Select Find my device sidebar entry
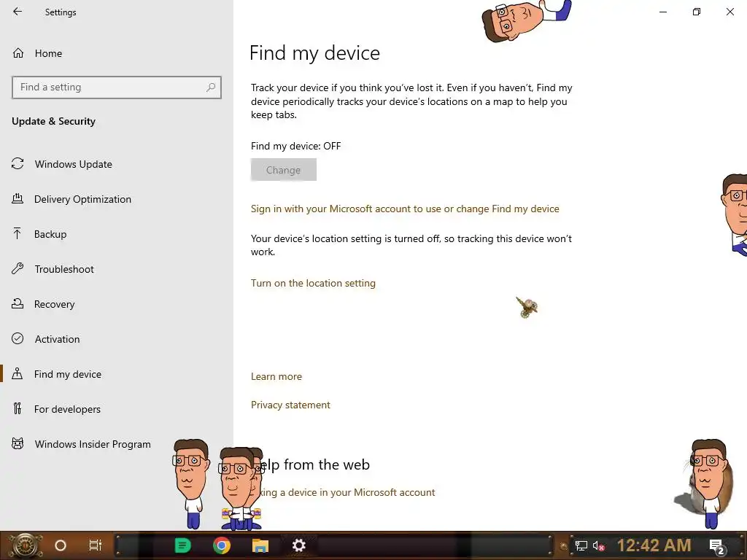The height and width of the screenshot is (560, 747). click(x=57, y=374)
